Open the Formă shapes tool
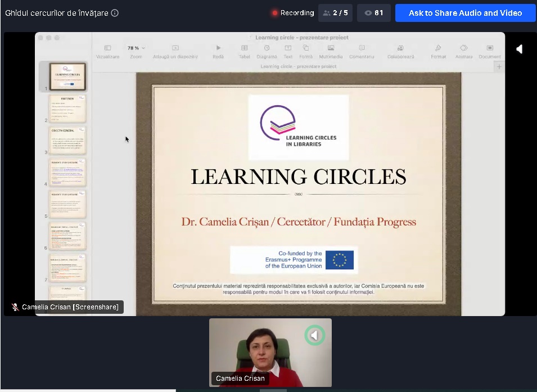This screenshot has width=537, height=392. (x=306, y=48)
